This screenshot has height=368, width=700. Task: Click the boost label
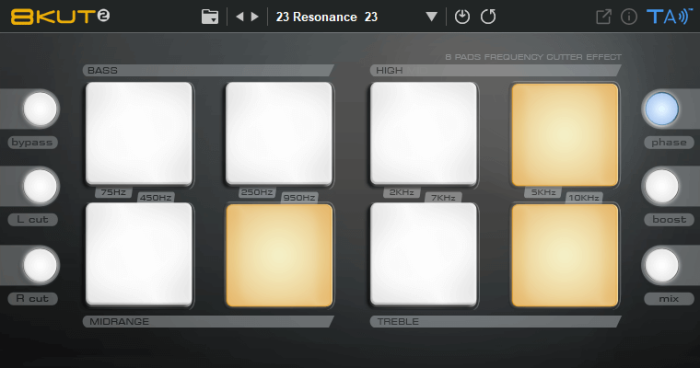tap(669, 220)
